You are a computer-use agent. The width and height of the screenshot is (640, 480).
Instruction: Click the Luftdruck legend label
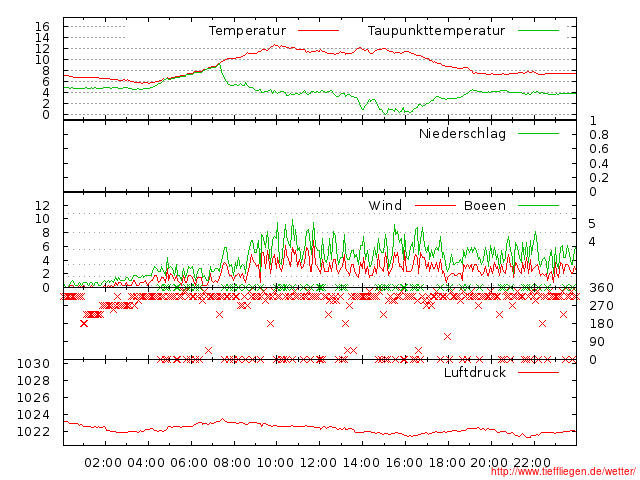[x=475, y=372]
